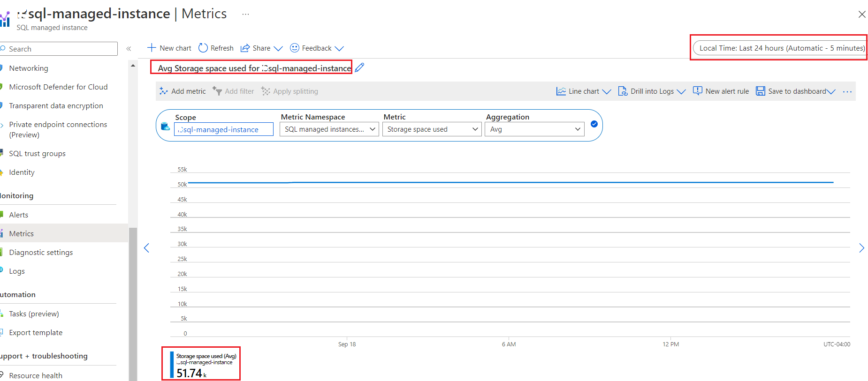Open Resource health
Viewport: 868px width, 381px height.
pyautogui.click(x=36, y=375)
